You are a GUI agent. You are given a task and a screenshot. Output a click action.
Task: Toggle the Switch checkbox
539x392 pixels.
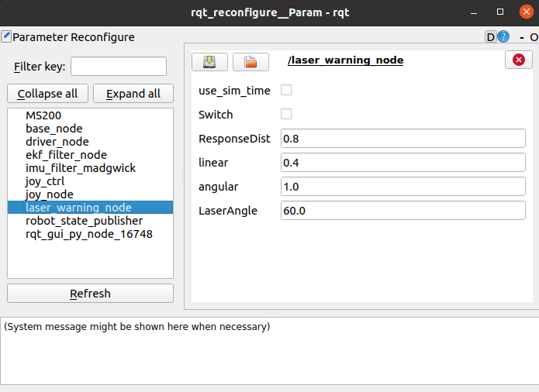(286, 114)
